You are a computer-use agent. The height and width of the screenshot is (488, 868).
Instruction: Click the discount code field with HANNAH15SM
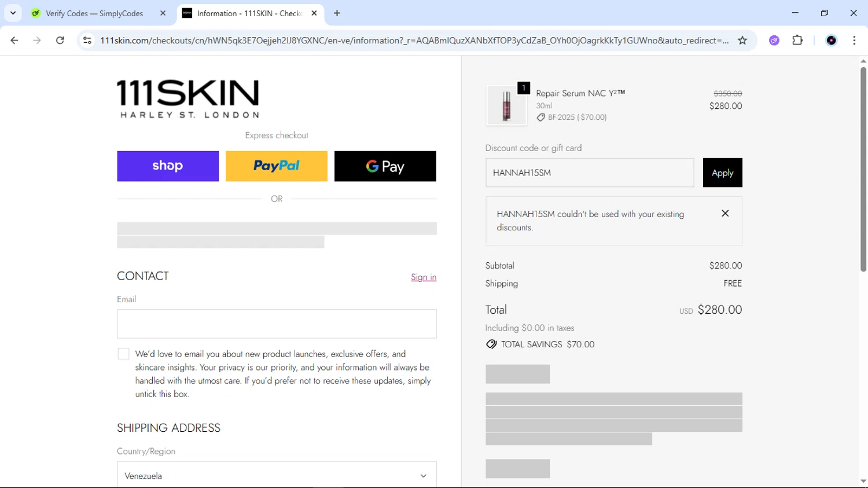click(590, 173)
